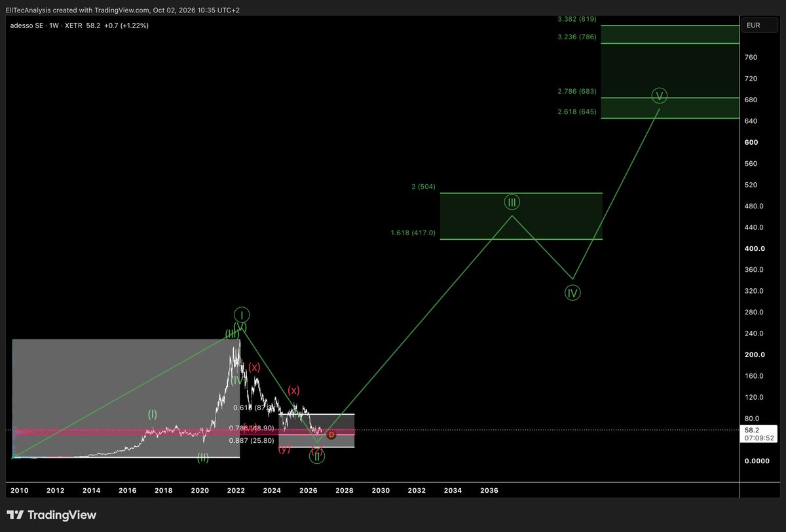Click the TradingView logo at the bottom
Viewport: 786px width, 532px height.
point(52,515)
